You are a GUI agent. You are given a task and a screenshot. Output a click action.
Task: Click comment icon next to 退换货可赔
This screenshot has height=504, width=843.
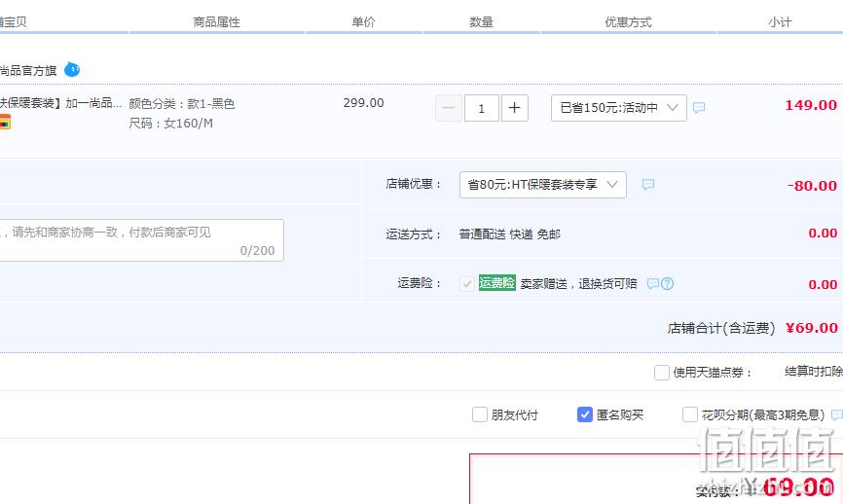[x=652, y=284]
